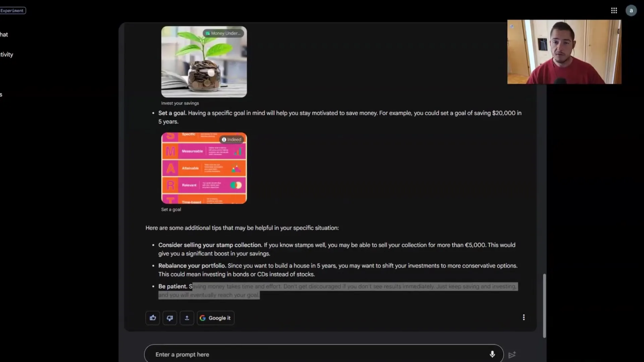
Task: Click the SMART goal infographic thumbnail
Action: pos(204,168)
